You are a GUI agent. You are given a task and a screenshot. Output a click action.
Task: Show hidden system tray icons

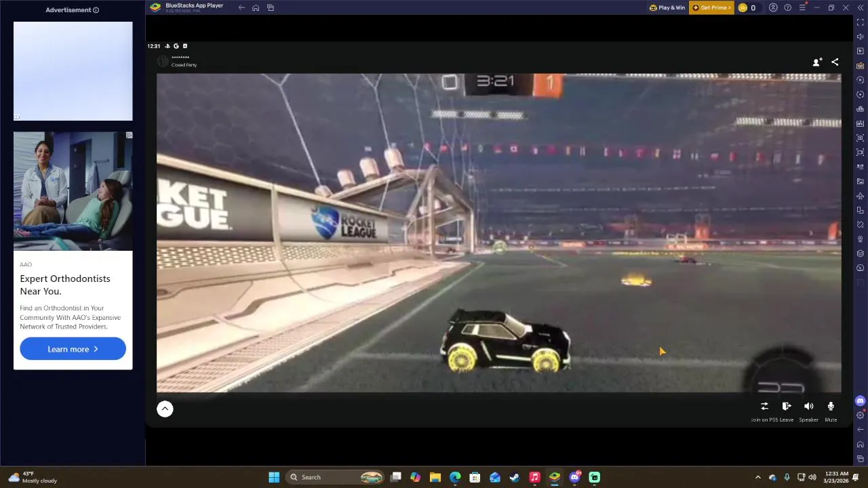click(757, 477)
